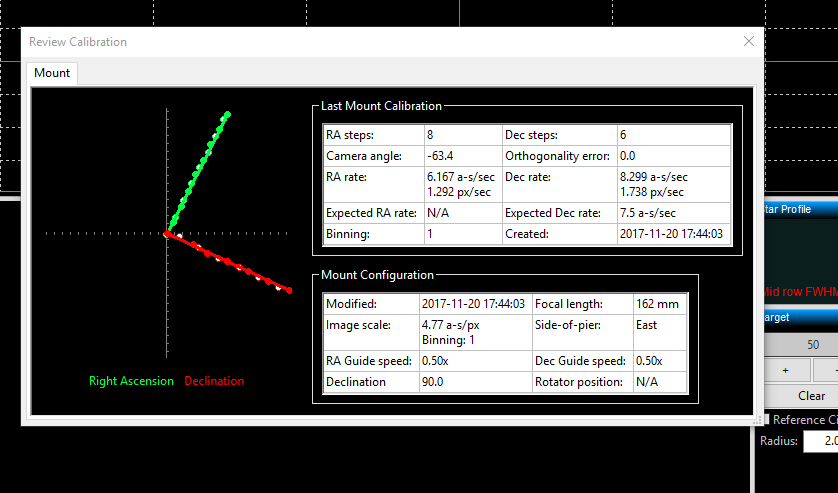Select the Camera angle value -63.4 cell
Image resolution: width=838 pixels, height=493 pixels.
[x=461, y=156]
